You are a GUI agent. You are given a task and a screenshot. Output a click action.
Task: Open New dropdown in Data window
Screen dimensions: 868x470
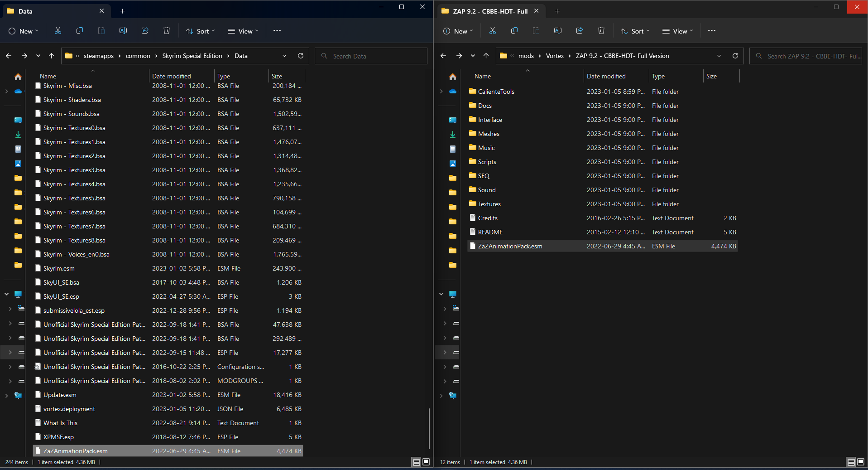click(x=24, y=31)
